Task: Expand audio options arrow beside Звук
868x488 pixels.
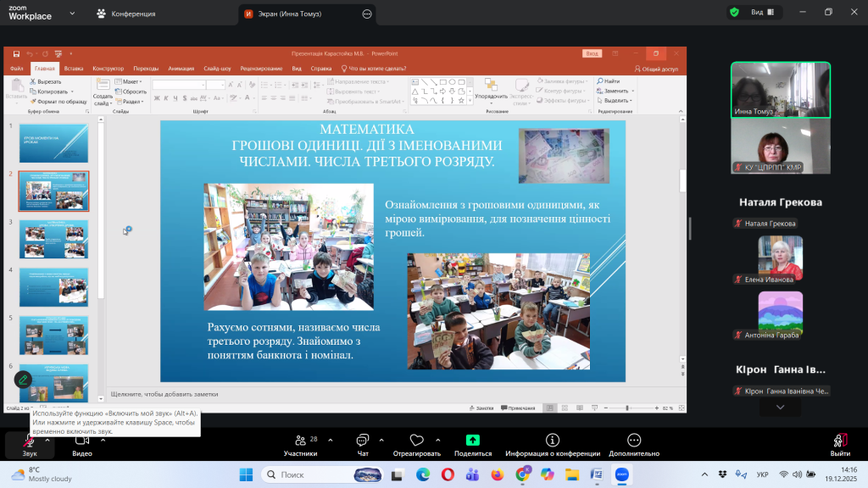Action: click(47, 440)
